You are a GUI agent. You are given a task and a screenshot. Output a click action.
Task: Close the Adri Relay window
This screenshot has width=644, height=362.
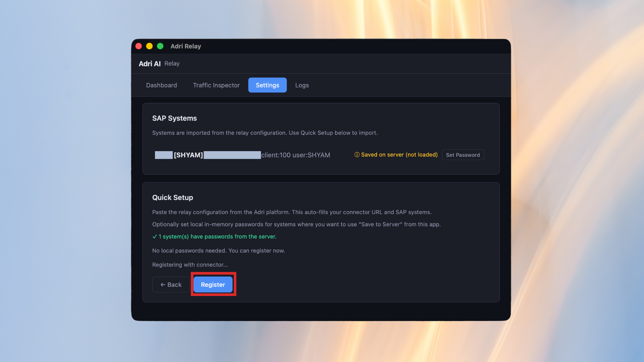point(139,46)
